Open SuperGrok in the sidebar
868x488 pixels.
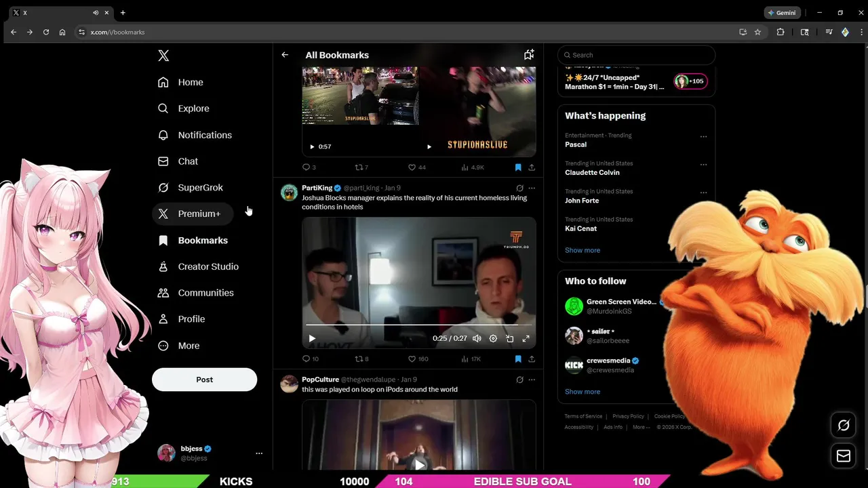point(190,188)
